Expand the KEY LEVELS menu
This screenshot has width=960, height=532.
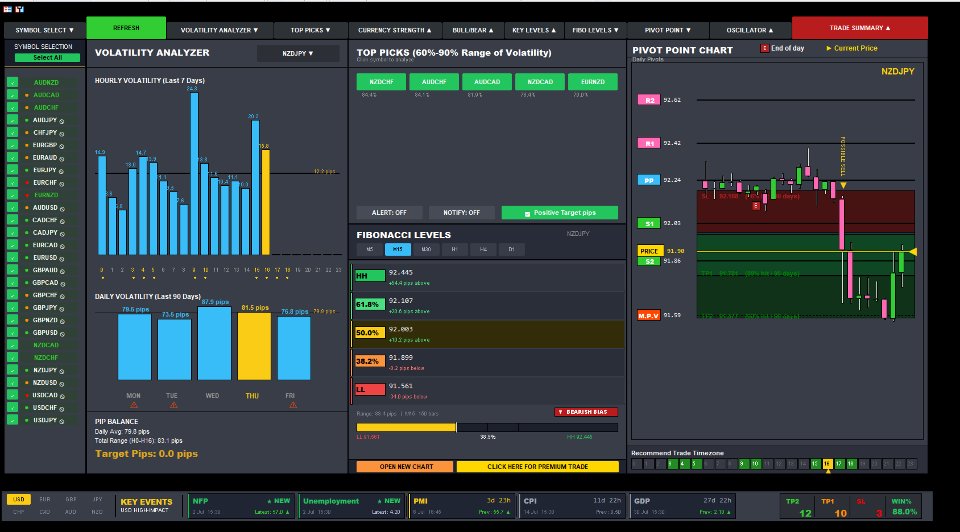pyautogui.click(x=534, y=30)
